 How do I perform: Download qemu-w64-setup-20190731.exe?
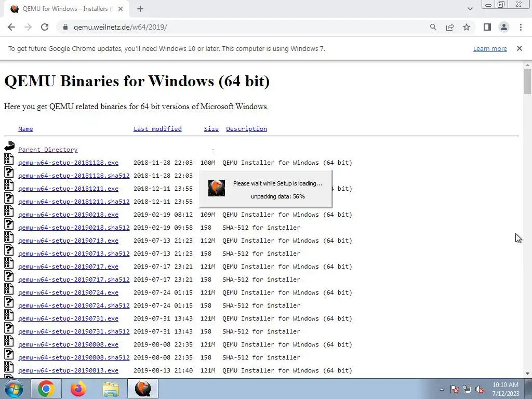click(68, 318)
